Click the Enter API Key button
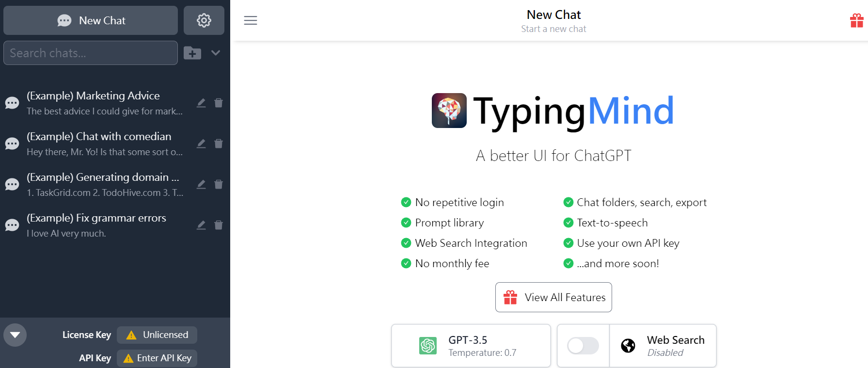 click(x=157, y=358)
